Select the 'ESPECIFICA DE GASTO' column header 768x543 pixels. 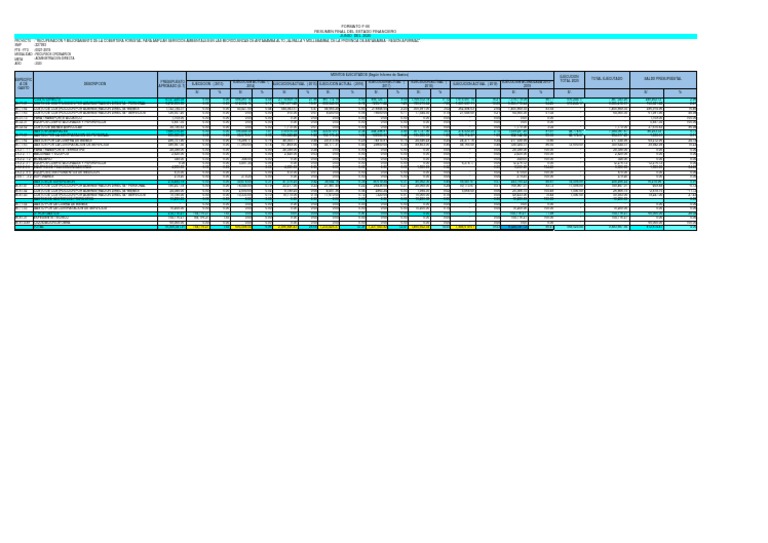24,84
